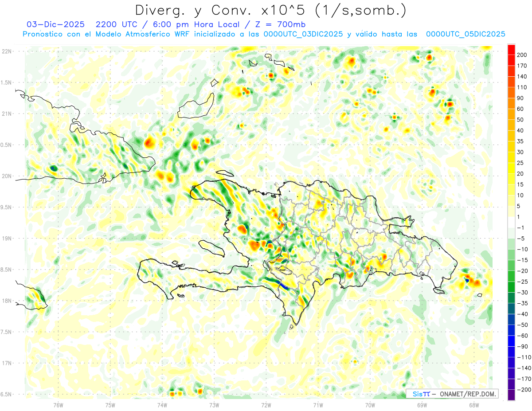Click the '72W' longitude label
Image resolution: width=532 pixels, height=411 pixels.
[266, 405]
